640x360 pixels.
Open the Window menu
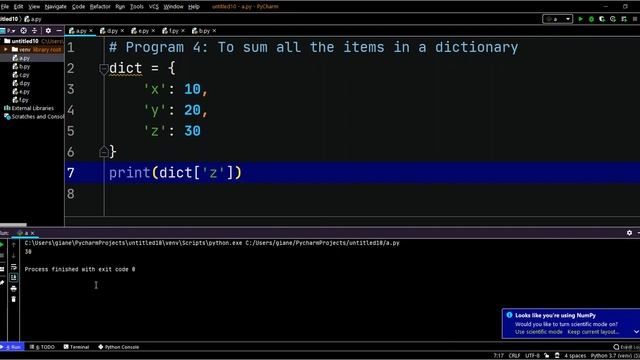click(173, 7)
